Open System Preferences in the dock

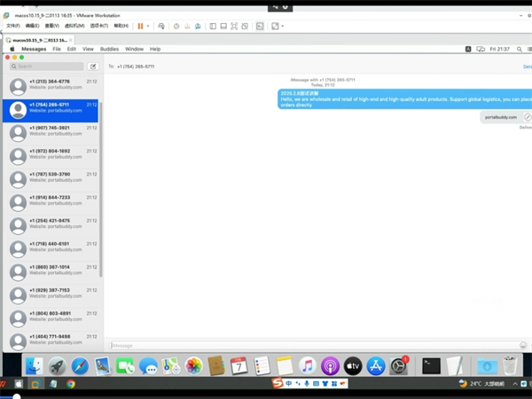(399, 365)
